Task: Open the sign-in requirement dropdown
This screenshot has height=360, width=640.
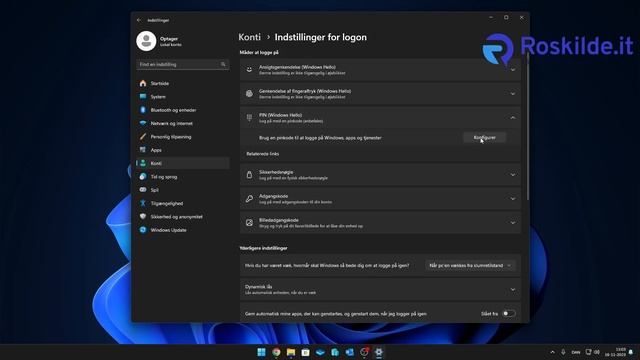Action: pos(470,265)
